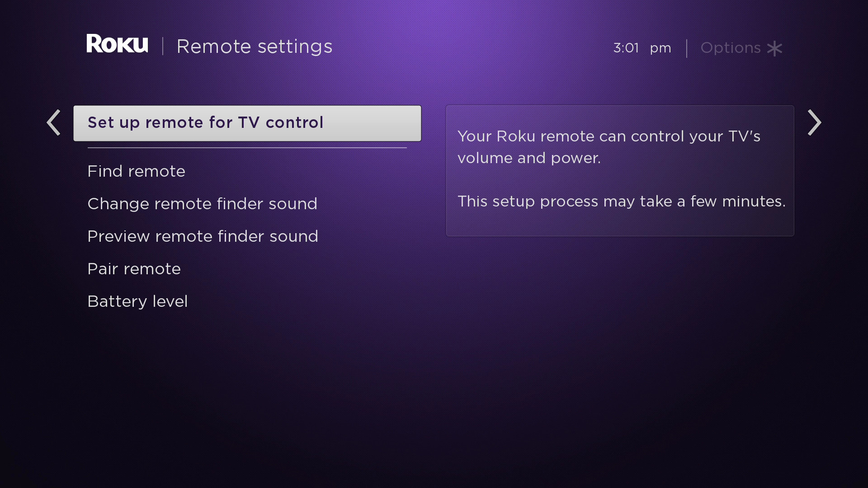
Task: Click the Remote settings title
Action: tap(254, 47)
